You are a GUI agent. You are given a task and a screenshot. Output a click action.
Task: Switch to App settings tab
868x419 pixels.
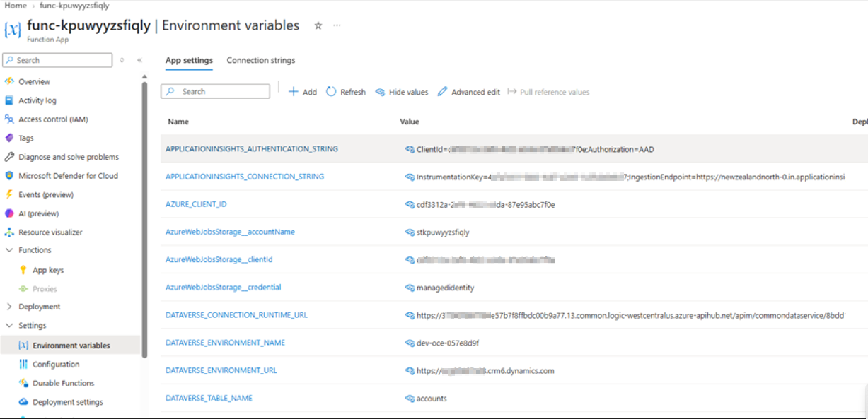[x=189, y=61]
